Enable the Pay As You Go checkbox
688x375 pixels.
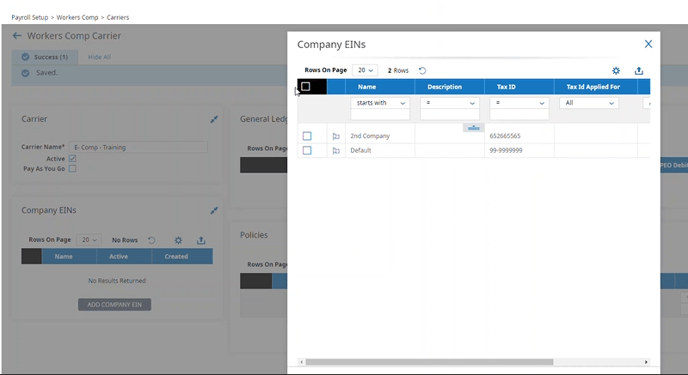(x=72, y=168)
